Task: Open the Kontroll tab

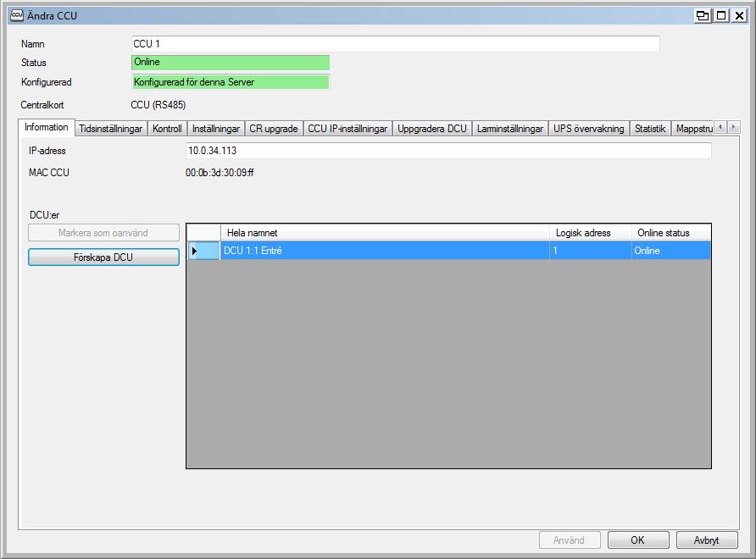Action: (x=167, y=129)
